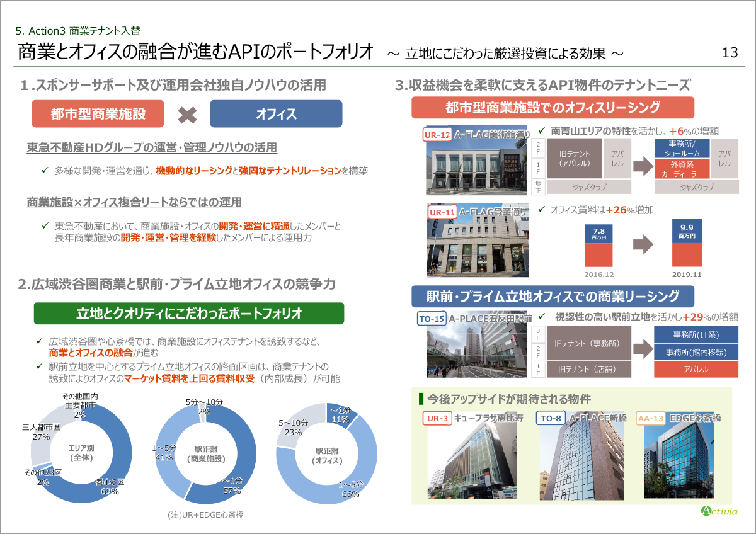Click the footnote (注)UR+EDGE心斎橋
Image resolution: width=756 pixels, height=534 pixels.
[x=205, y=515]
